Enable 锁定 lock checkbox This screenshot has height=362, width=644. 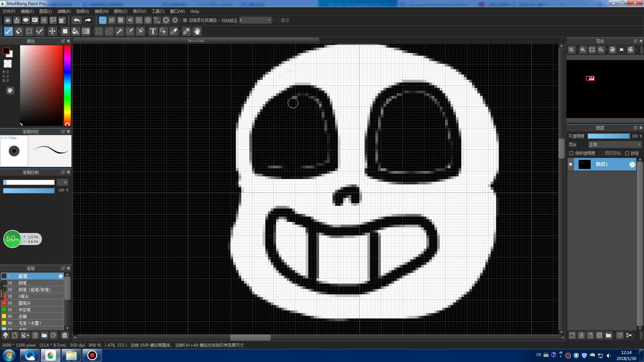click(x=627, y=153)
